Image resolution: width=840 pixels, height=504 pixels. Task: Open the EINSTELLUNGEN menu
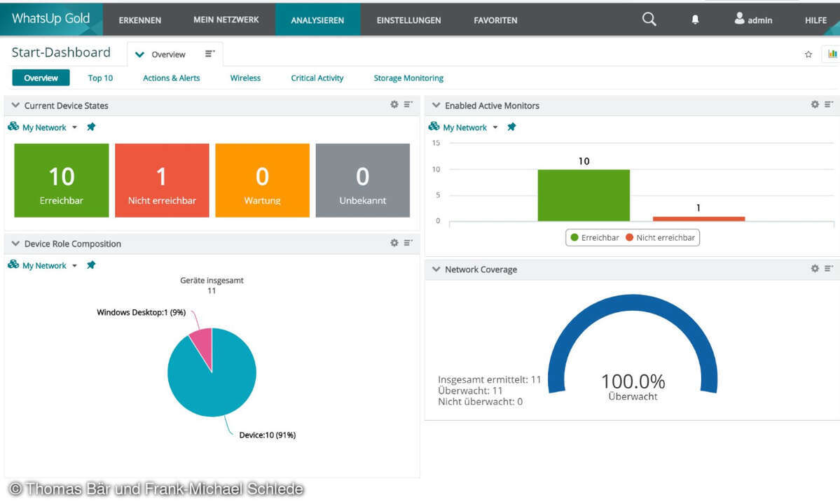(x=408, y=20)
